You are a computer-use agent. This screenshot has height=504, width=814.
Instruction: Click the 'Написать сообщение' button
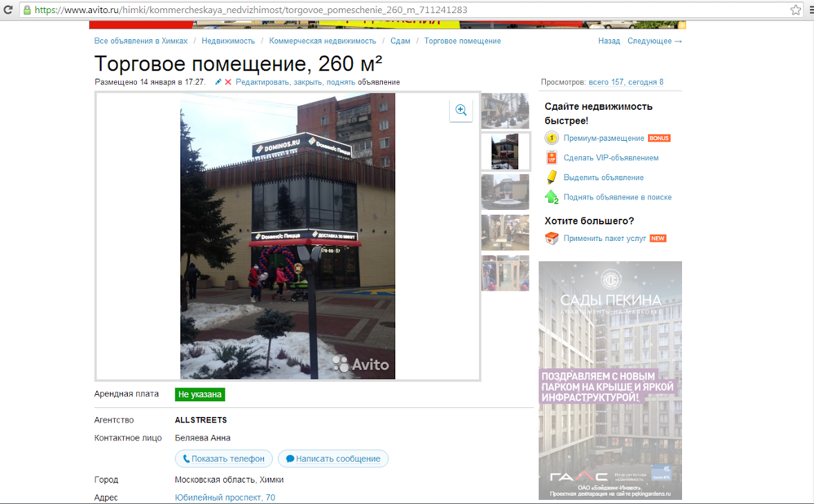pyautogui.click(x=333, y=459)
